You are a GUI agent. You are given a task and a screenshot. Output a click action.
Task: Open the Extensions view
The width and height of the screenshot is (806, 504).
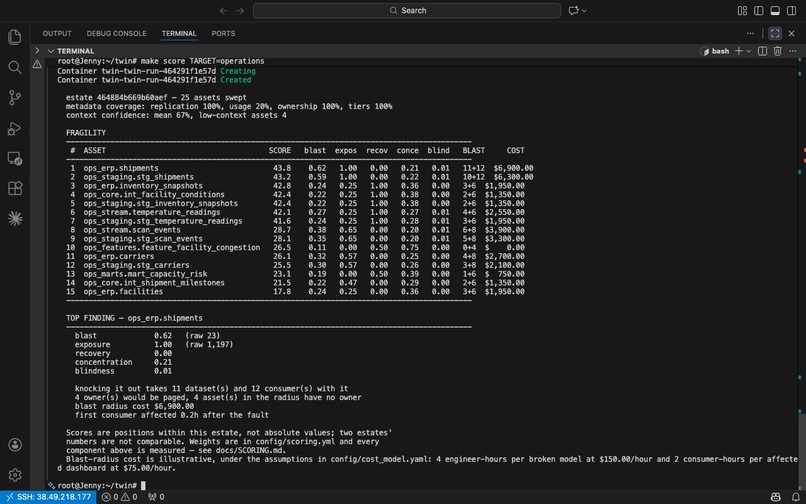15,188
